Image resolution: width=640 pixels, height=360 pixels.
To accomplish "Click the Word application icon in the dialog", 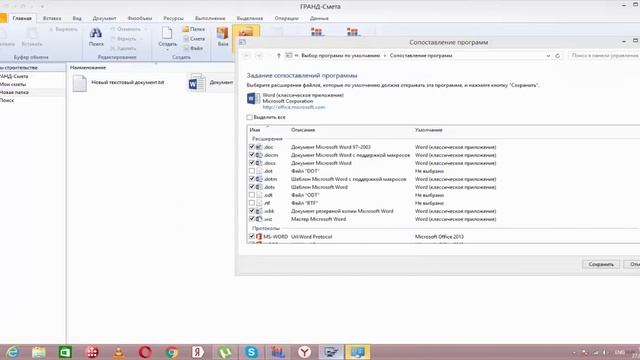I will tap(253, 99).
